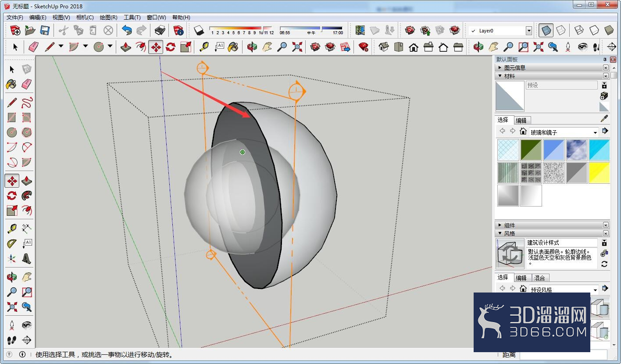Open the dropdown arrow beside the circle tool

pyautogui.click(x=110, y=46)
